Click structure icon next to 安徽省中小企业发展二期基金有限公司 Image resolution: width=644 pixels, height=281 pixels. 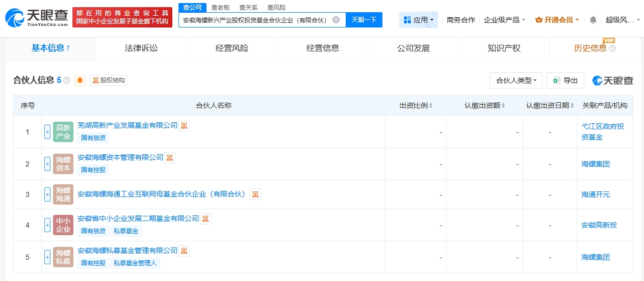205,218
